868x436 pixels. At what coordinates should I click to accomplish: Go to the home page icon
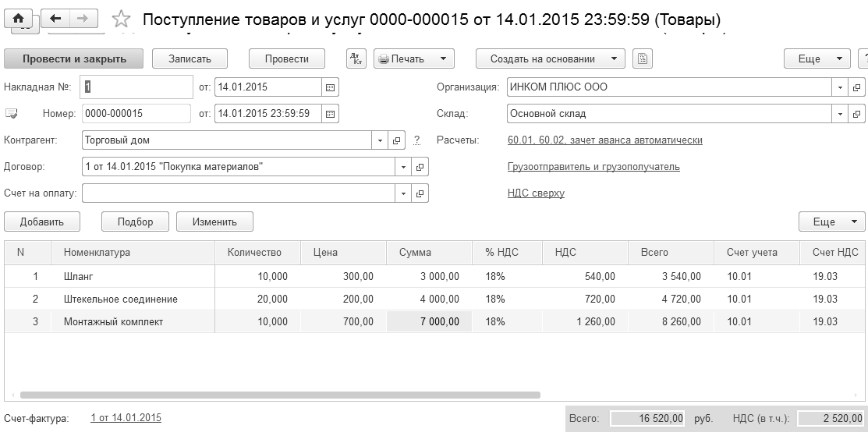pyautogui.click(x=18, y=18)
